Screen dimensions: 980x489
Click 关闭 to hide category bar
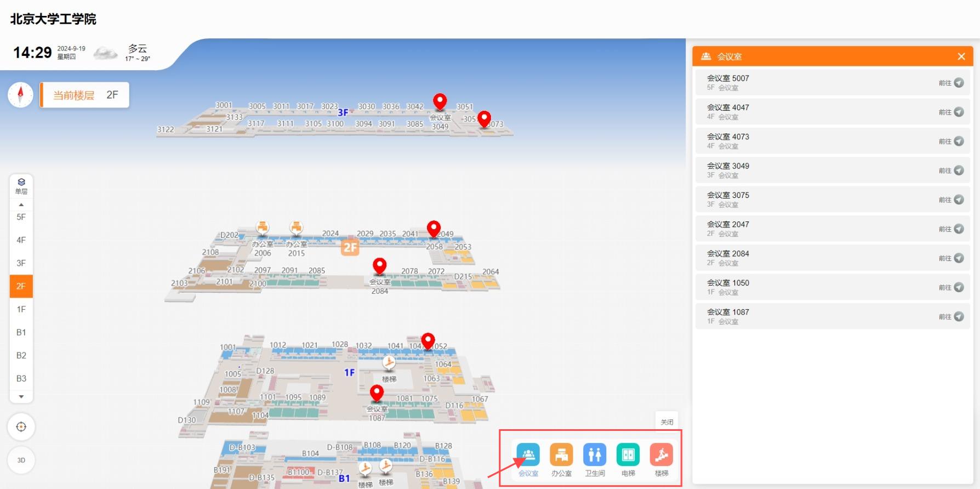point(666,422)
